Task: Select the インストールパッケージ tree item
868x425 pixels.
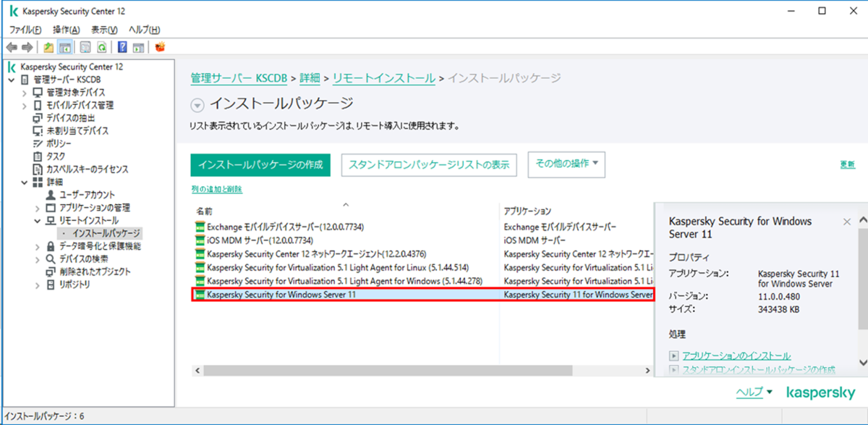Action: coord(106,234)
